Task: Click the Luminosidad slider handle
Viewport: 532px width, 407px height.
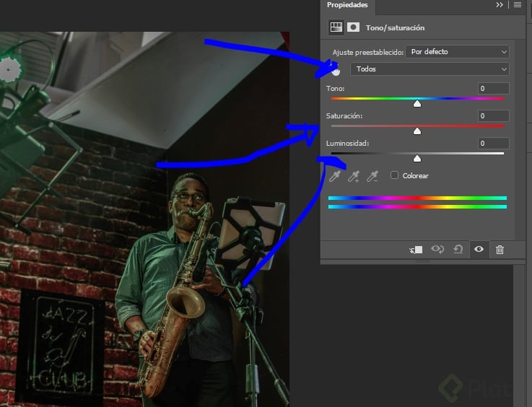Action: tap(417, 158)
